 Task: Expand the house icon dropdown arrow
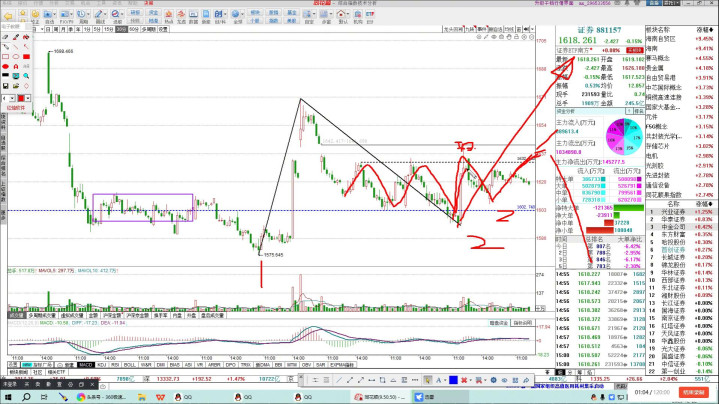pos(348,15)
